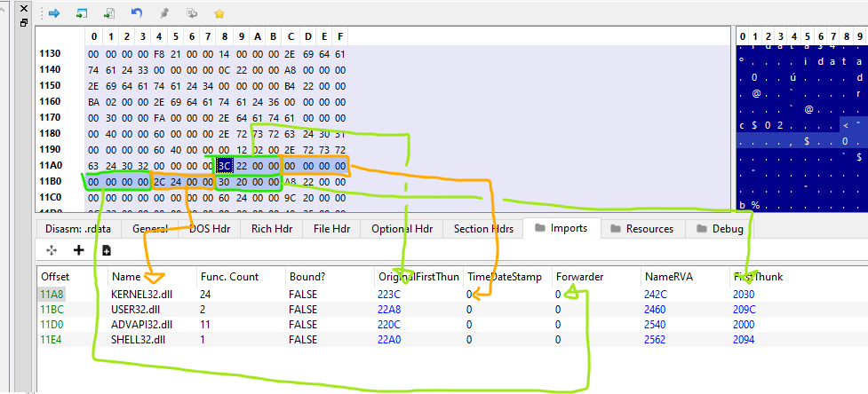This screenshot has width=868, height=394.
Task: Click the float-panel icon below the X
Action: (x=24, y=23)
